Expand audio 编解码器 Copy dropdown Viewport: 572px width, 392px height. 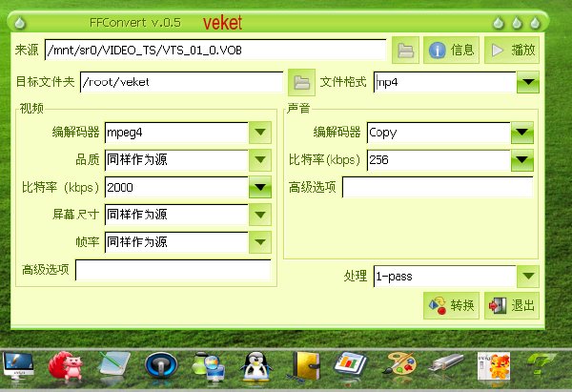point(522,133)
